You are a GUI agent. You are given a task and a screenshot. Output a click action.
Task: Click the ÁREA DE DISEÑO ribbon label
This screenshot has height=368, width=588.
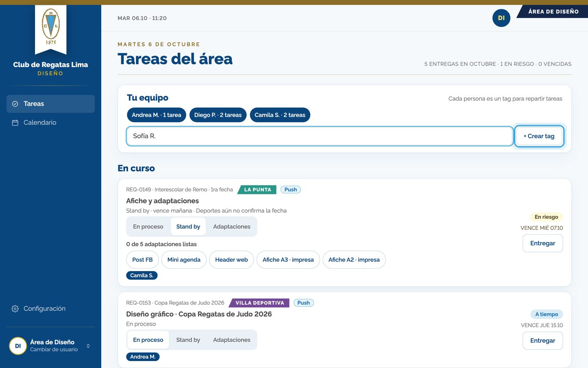tap(553, 11)
